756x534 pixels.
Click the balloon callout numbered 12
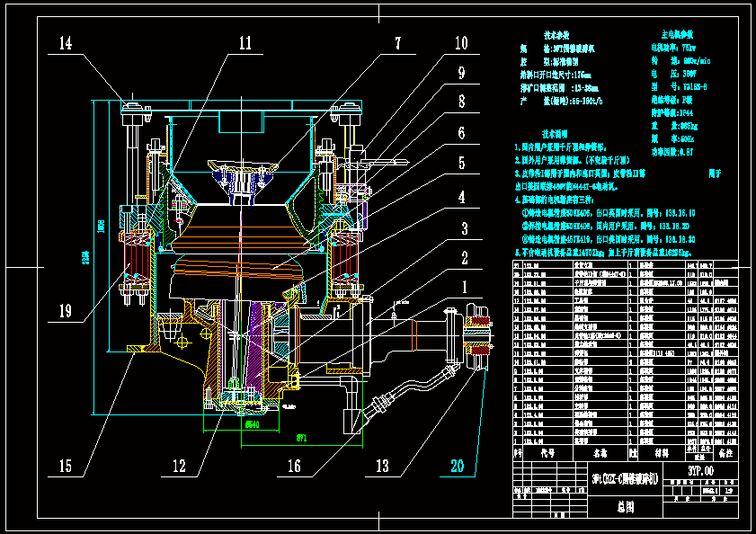(178, 467)
